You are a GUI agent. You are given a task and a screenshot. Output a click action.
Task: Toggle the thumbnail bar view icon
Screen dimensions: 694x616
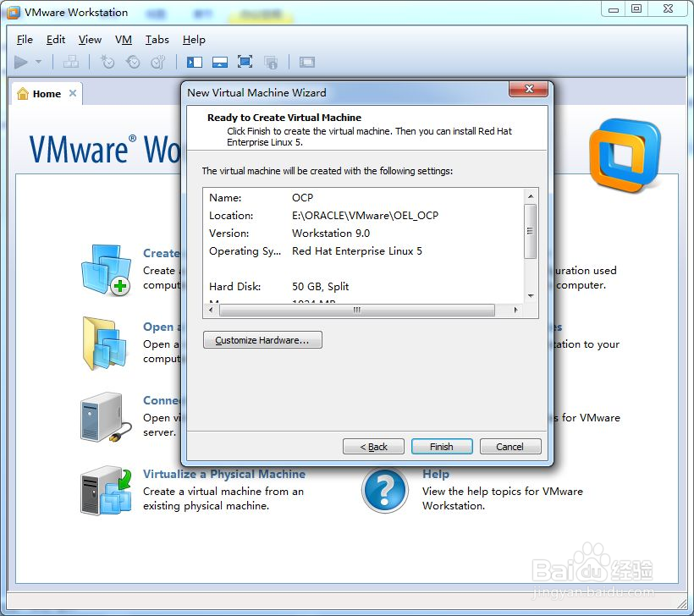220,62
